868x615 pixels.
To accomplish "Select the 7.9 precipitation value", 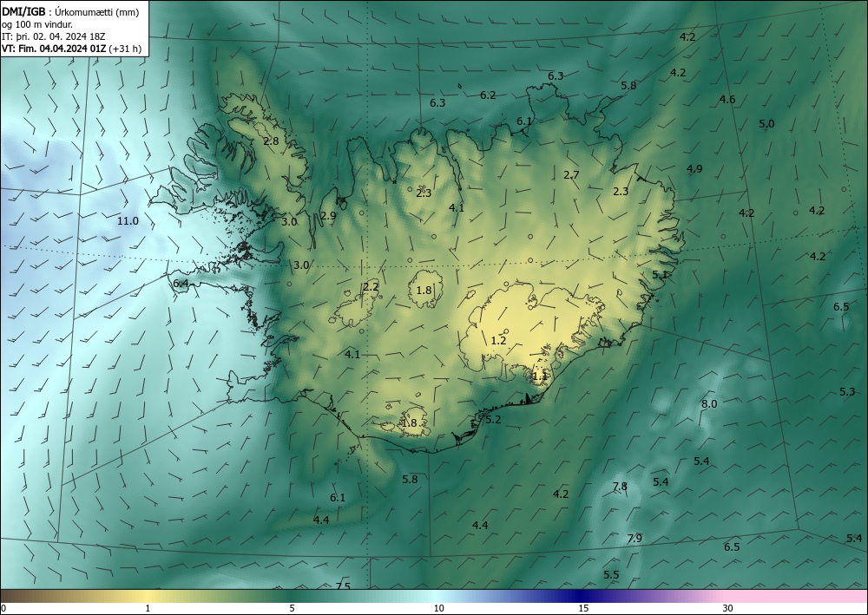I will pos(635,538).
